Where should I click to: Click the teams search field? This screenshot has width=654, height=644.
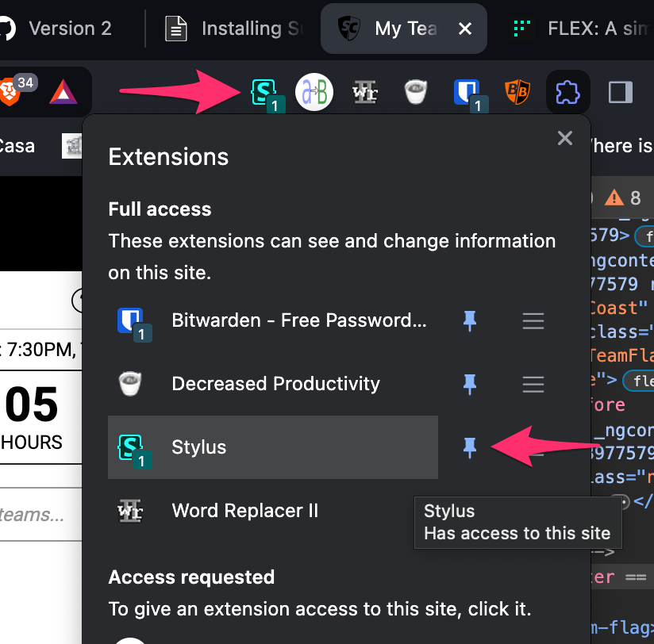click(41, 515)
